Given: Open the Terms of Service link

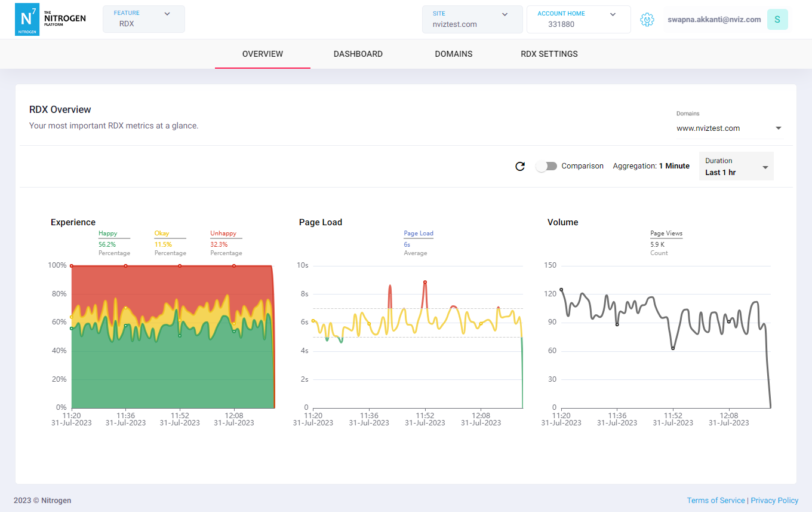Looking at the screenshot, I should 715,501.
